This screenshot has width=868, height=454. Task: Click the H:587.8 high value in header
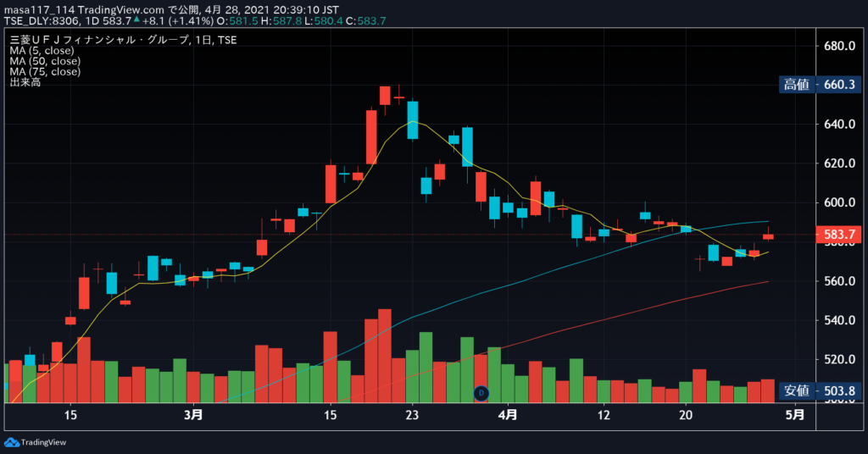[281, 21]
